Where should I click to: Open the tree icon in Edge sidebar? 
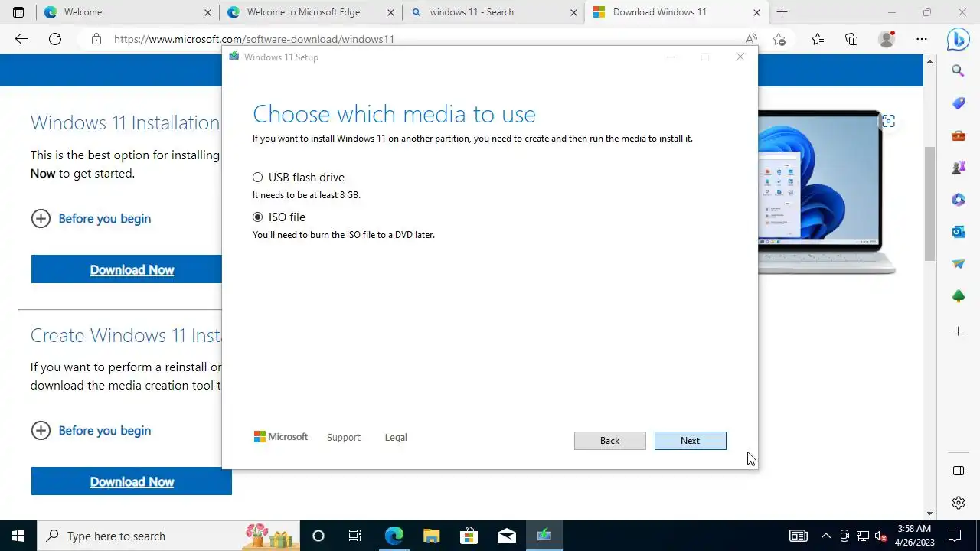click(958, 296)
